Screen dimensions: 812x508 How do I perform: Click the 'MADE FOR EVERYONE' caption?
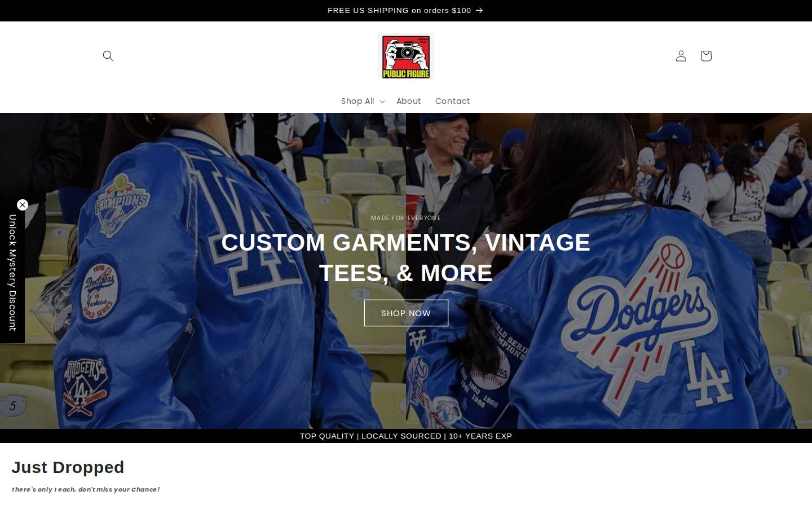pyautogui.click(x=406, y=218)
